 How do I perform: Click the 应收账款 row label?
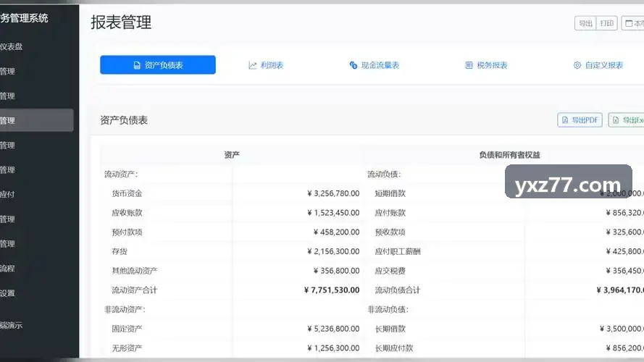click(127, 213)
